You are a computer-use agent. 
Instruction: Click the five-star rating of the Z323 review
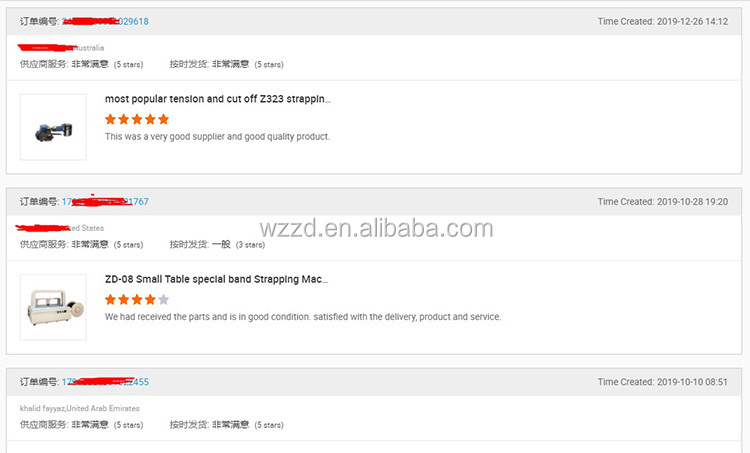pyautogui.click(x=137, y=119)
